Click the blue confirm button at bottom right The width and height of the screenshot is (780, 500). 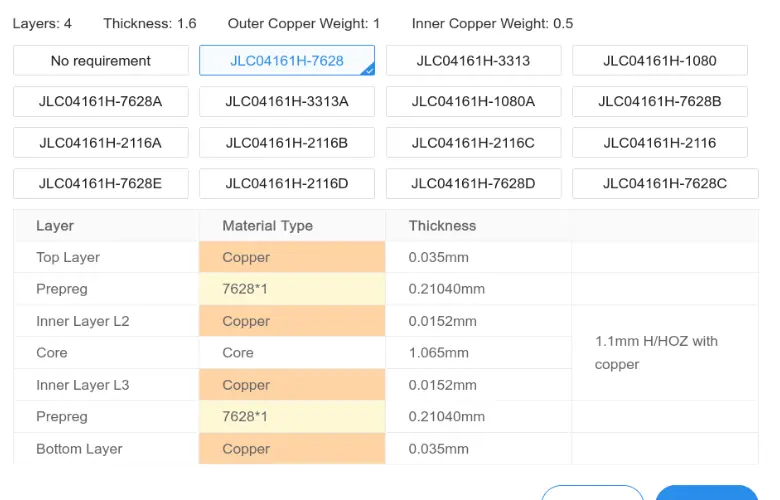(707, 493)
